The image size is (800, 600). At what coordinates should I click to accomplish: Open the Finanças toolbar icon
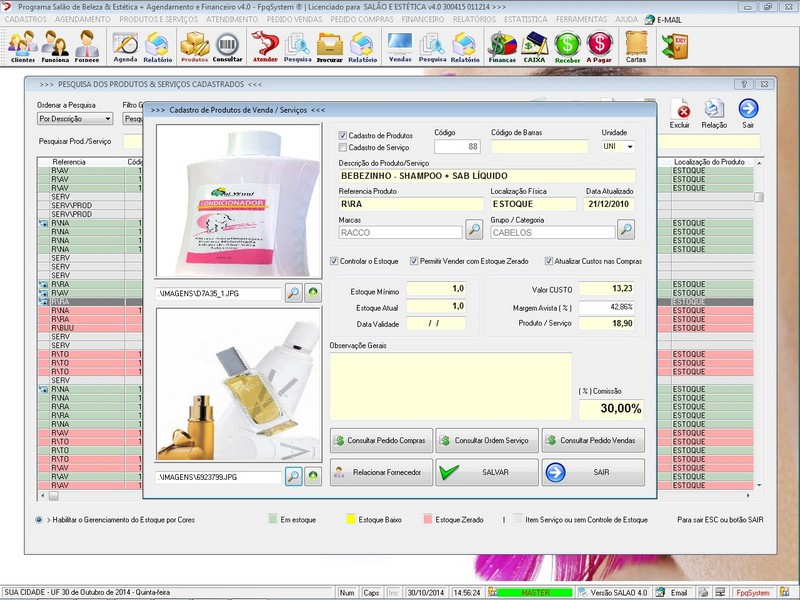502,46
